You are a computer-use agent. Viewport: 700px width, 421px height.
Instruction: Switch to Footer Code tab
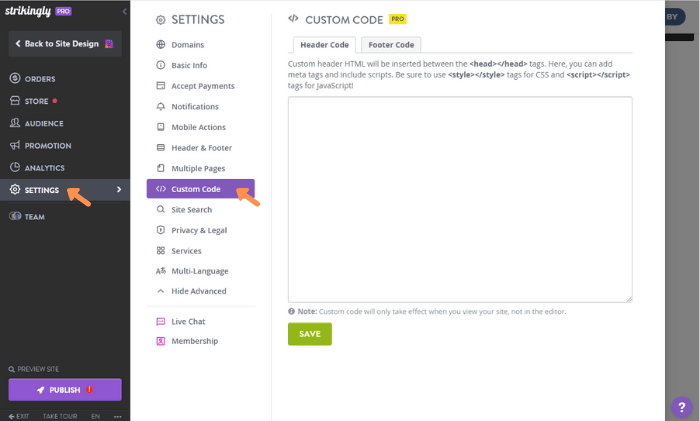click(391, 45)
